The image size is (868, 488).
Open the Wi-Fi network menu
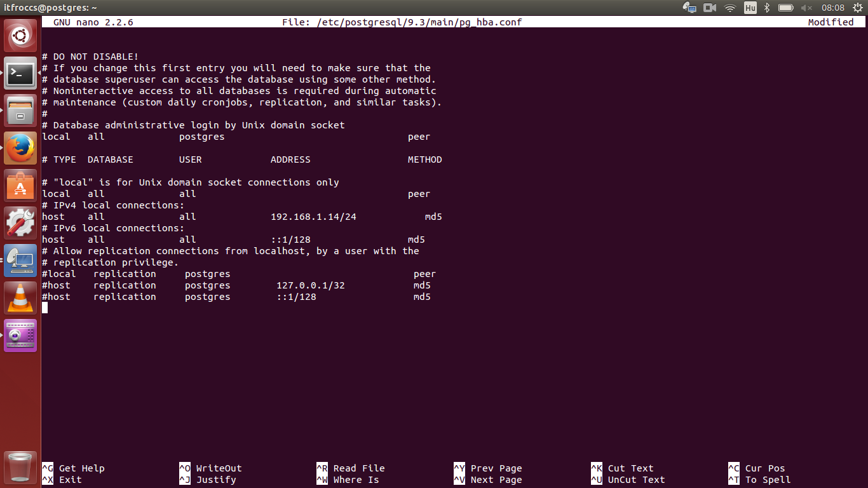729,8
